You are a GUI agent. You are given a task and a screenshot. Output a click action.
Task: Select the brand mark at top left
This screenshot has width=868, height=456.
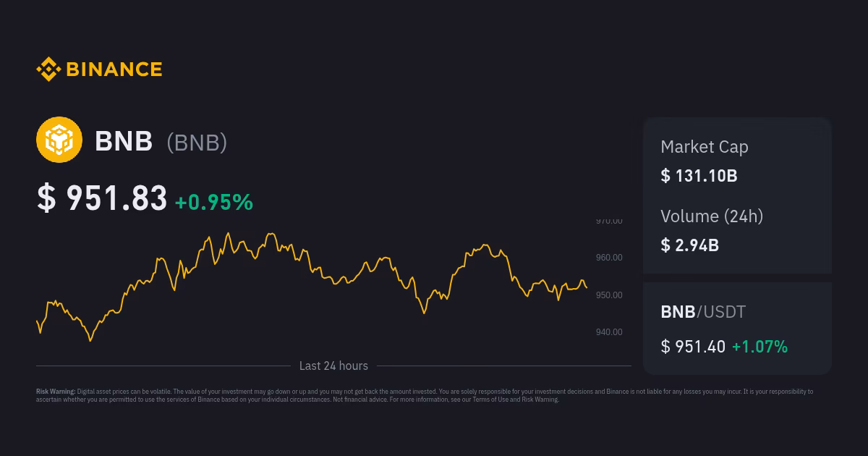pyautogui.click(x=99, y=69)
